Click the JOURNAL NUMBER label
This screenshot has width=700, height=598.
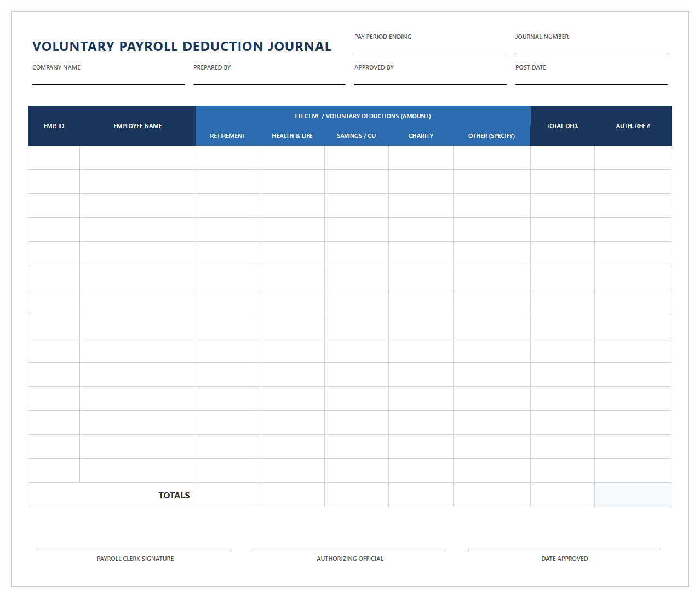click(542, 37)
